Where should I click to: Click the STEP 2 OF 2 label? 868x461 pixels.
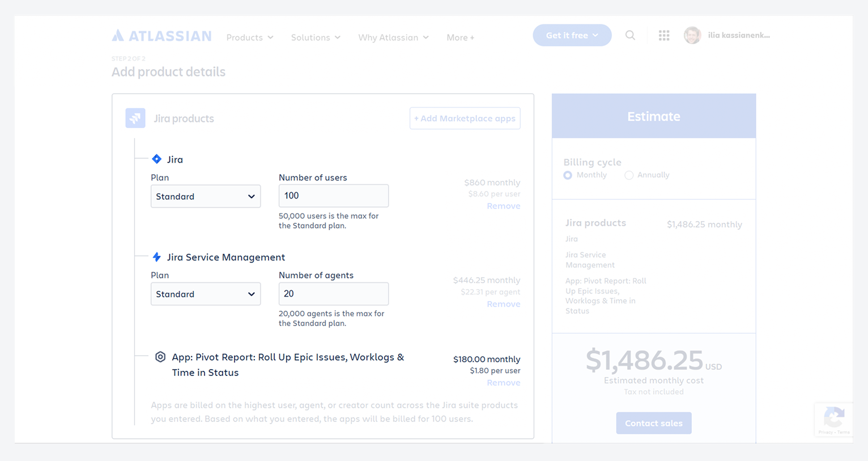(x=129, y=58)
